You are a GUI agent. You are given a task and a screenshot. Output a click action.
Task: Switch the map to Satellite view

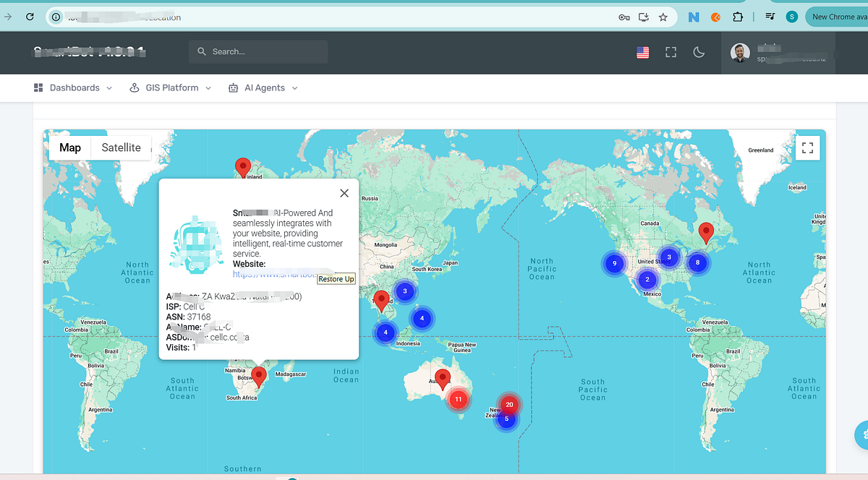pyautogui.click(x=121, y=147)
